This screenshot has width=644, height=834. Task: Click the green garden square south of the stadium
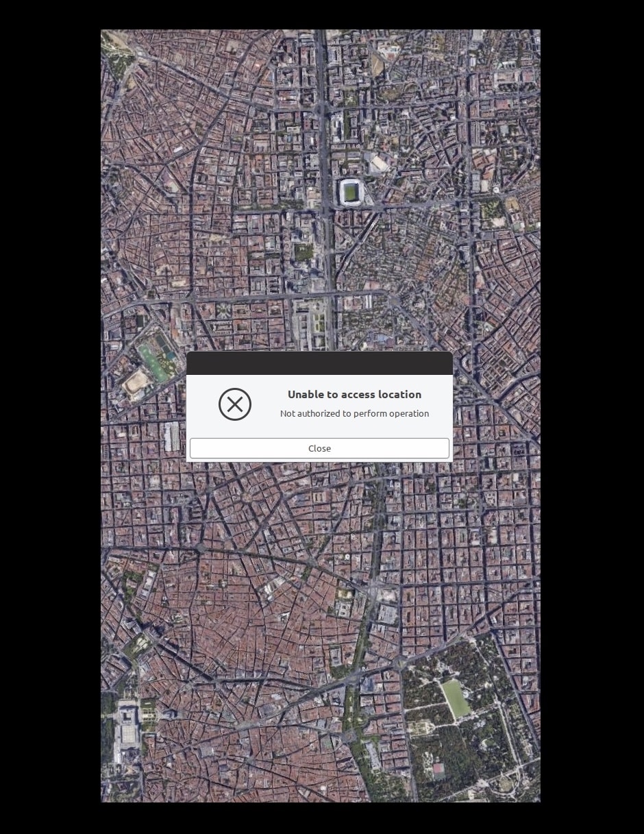click(304, 252)
